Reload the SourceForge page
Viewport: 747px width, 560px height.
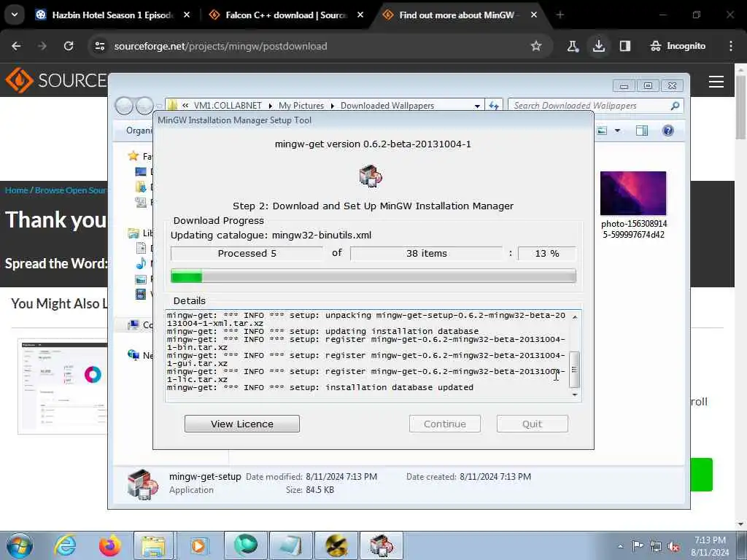[x=69, y=46]
